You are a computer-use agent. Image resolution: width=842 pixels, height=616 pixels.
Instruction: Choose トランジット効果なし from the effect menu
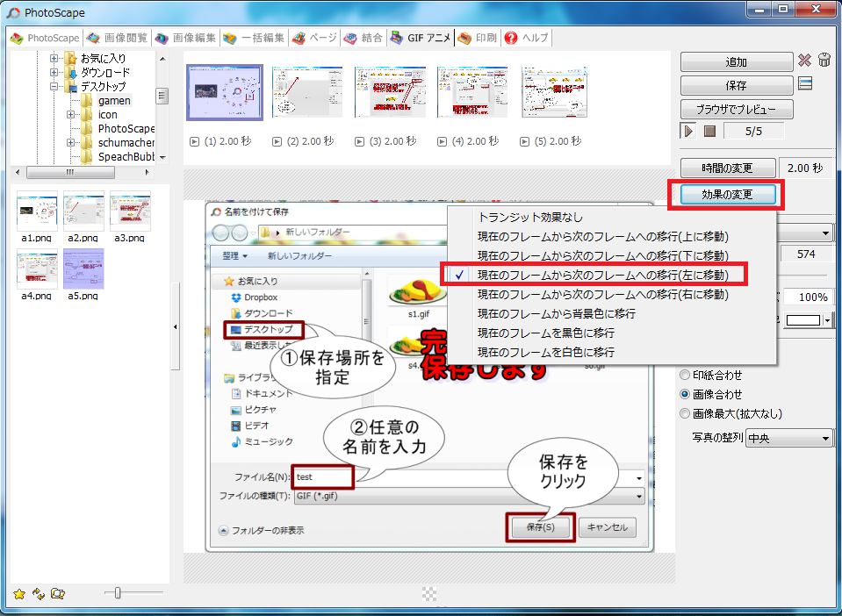pyautogui.click(x=529, y=217)
